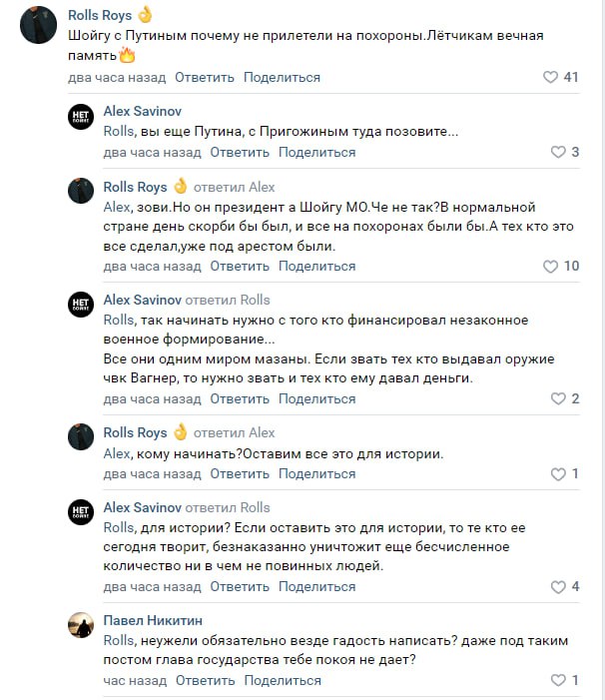Open Павел Никитин's profile name link

152,620
